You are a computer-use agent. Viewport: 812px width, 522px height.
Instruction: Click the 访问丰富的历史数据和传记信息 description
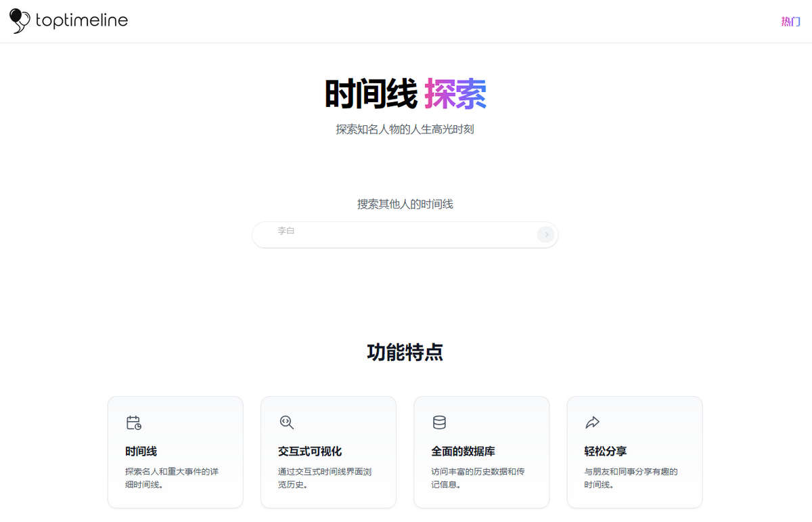(478, 478)
